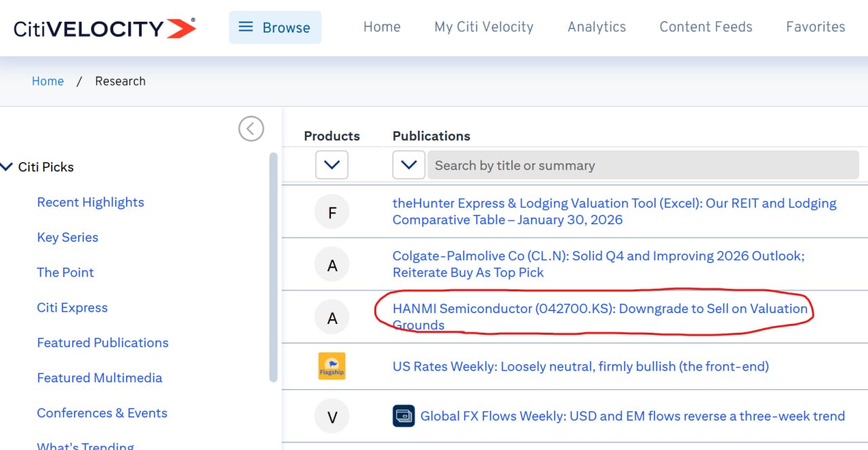868x450 pixels.
Task: Click the F product badge for theHunter row
Action: click(x=332, y=212)
